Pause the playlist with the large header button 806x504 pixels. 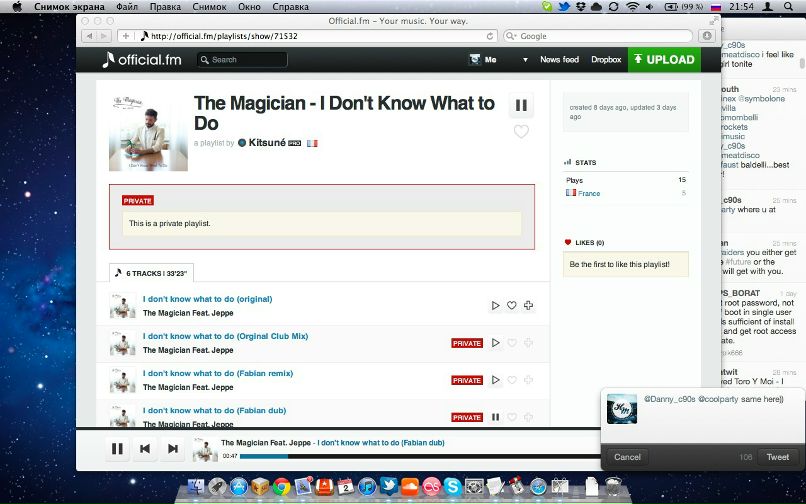[x=521, y=105]
